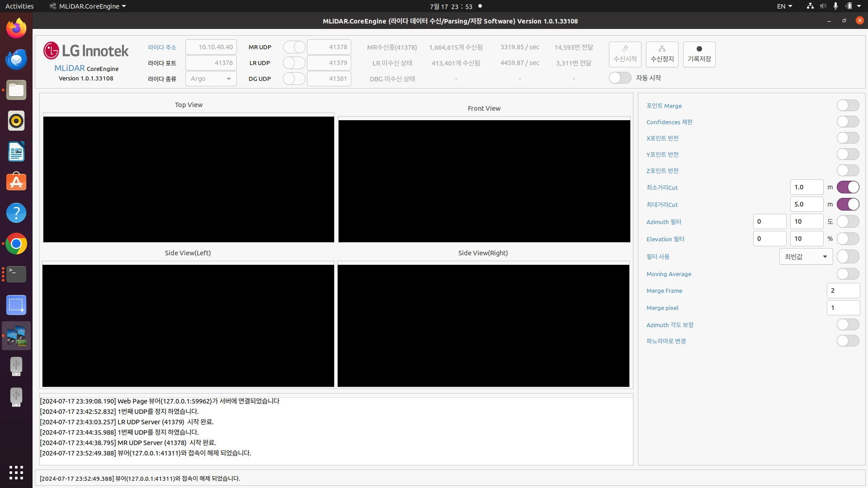Image resolution: width=868 pixels, height=488 pixels.
Task: Enable the 포인트 Merge toggle
Action: point(848,105)
